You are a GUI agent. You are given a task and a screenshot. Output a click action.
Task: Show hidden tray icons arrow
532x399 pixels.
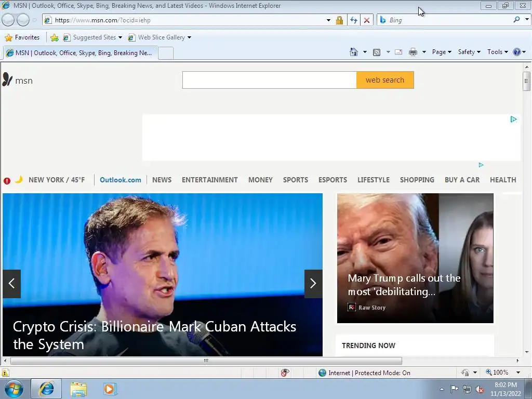click(442, 389)
